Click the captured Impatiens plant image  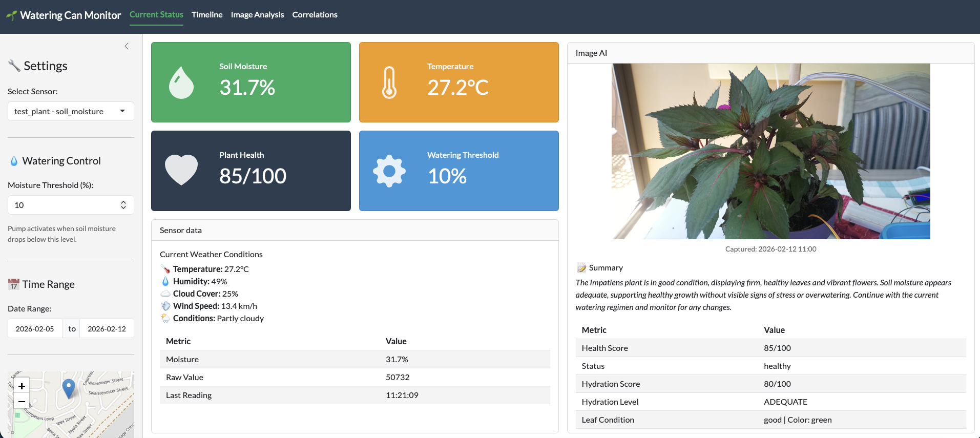(x=770, y=151)
